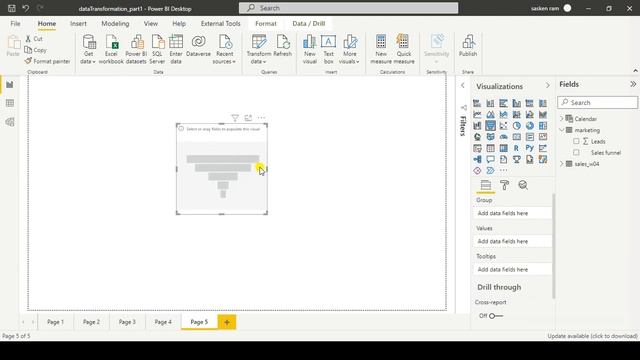Check the Leads field checkbox
The width and height of the screenshot is (640, 360).
click(576, 141)
